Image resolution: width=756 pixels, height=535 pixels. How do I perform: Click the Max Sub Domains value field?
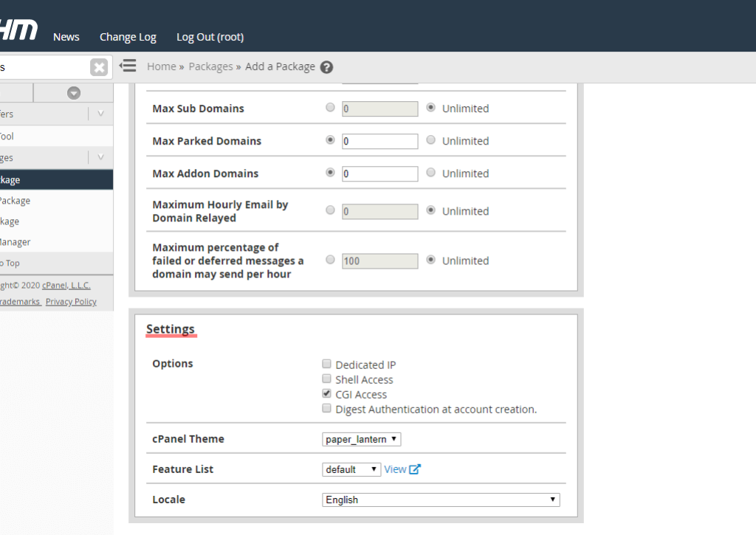(x=380, y=109)
